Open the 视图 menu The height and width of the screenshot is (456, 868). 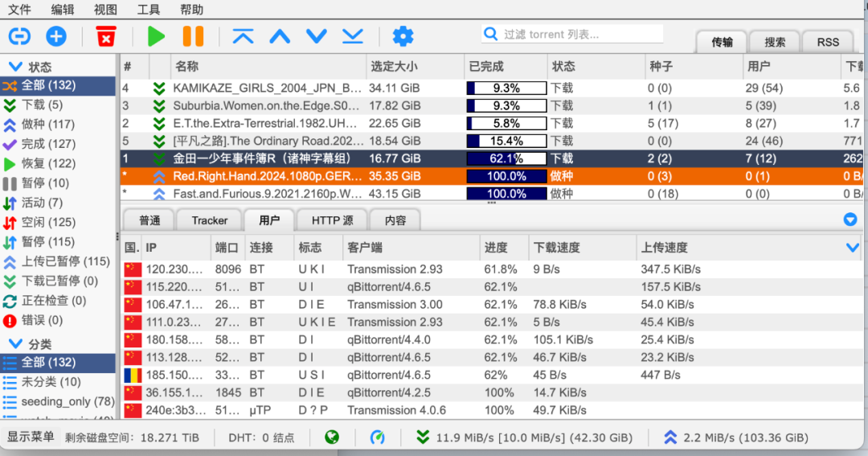tap(105, 10)
